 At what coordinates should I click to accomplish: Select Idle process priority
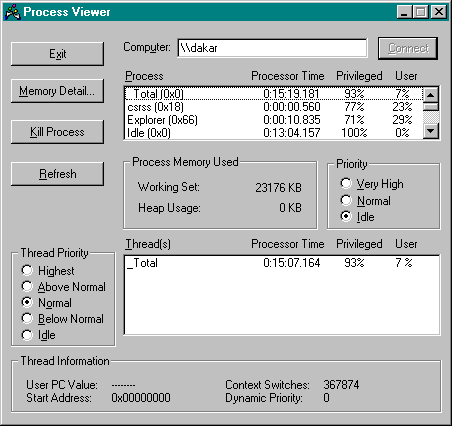coord(346,217)
